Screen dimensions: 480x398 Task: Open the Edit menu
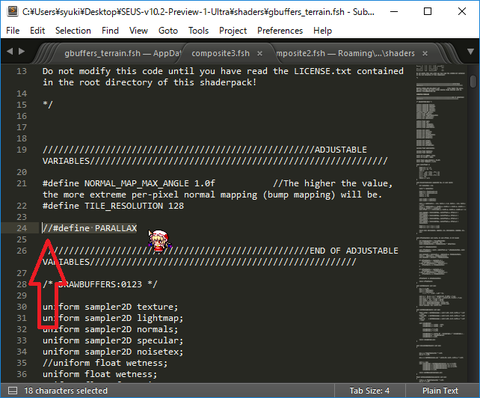[37, 31]
